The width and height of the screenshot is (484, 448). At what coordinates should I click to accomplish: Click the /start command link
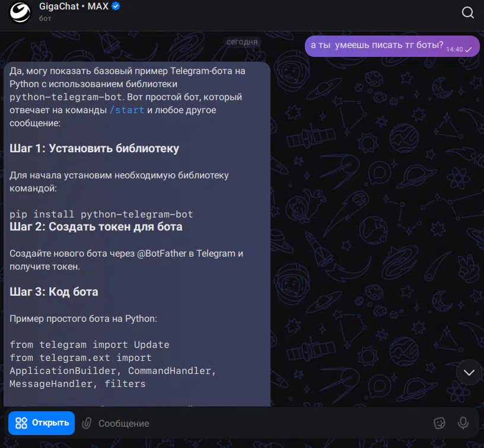(127, 110)
